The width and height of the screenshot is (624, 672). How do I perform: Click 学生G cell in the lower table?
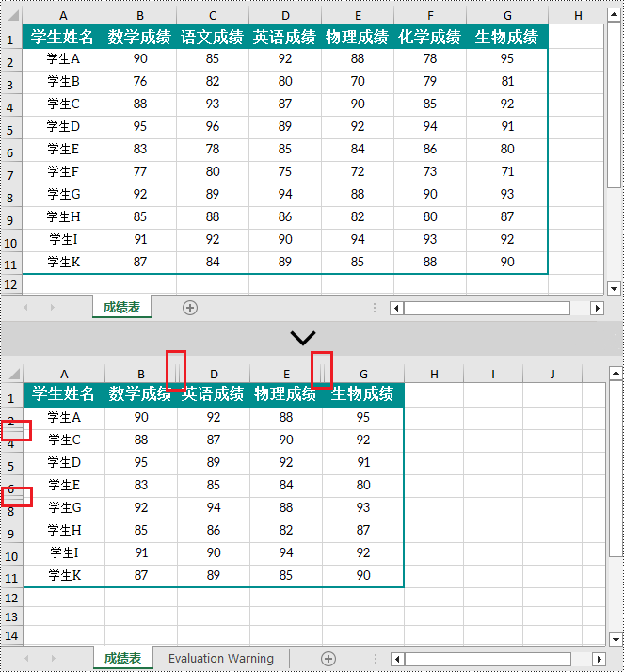point(64,508)
